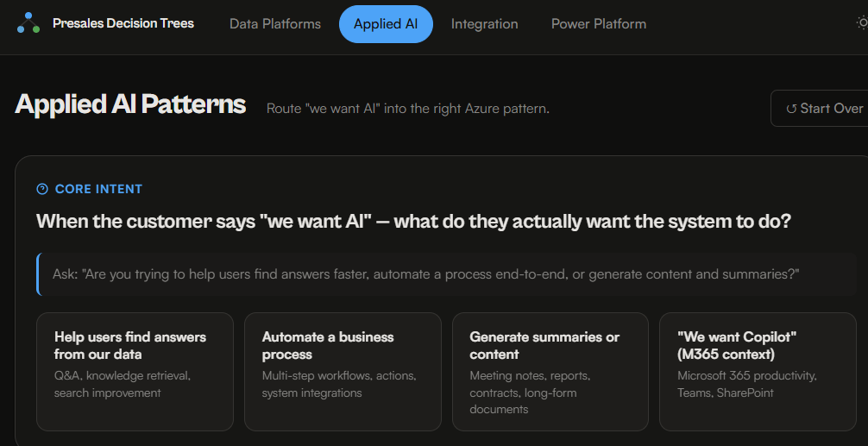Select the Applied AI tab
Screen dimensions: 868x446
(386, 24)
